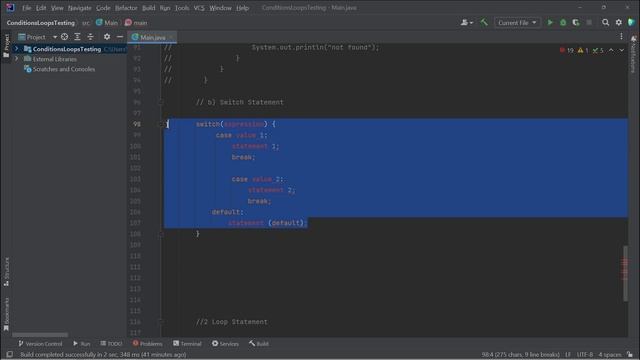Click the 4 spaces indent status entry
Screen dimensions: 640x360
click(x=609, y=355)
